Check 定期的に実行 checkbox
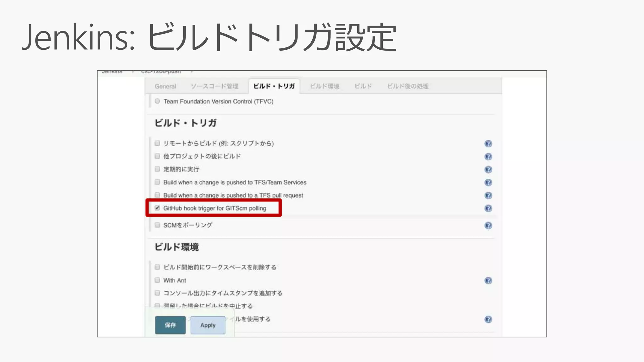This screenshot has width=644, height=362. [x=157, y=169]
